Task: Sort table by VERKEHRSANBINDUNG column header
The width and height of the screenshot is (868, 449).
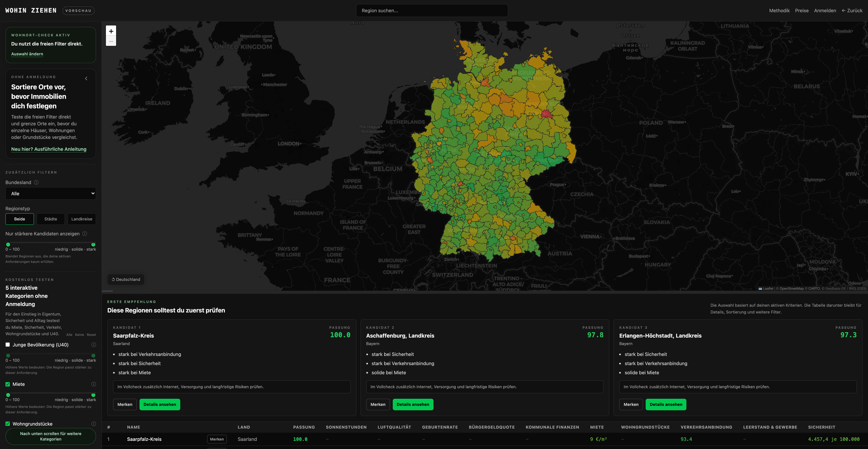Action: point(706,427)
